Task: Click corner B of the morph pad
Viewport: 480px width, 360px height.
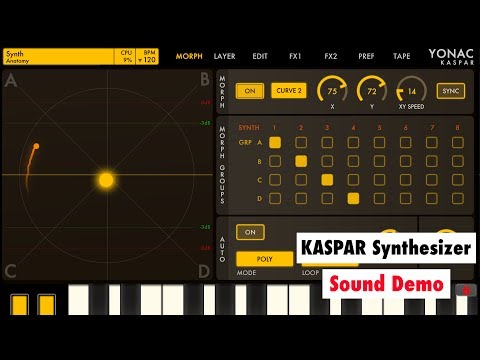Action: click(x=205, y=80)
